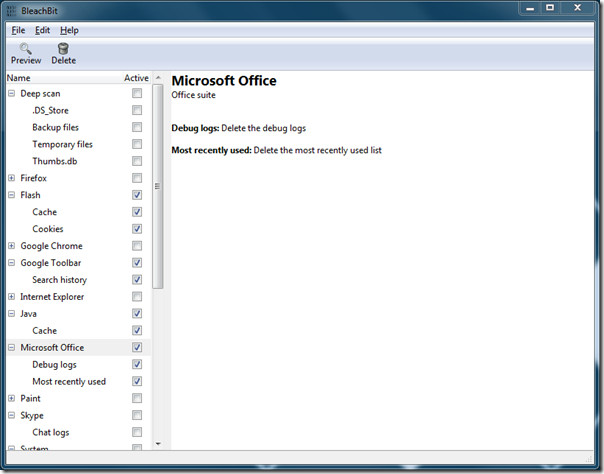Select the Temporary files row

pos(79,144)
